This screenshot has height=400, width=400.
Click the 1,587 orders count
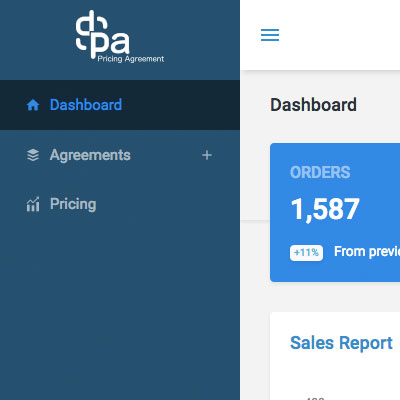coord(325,209)
